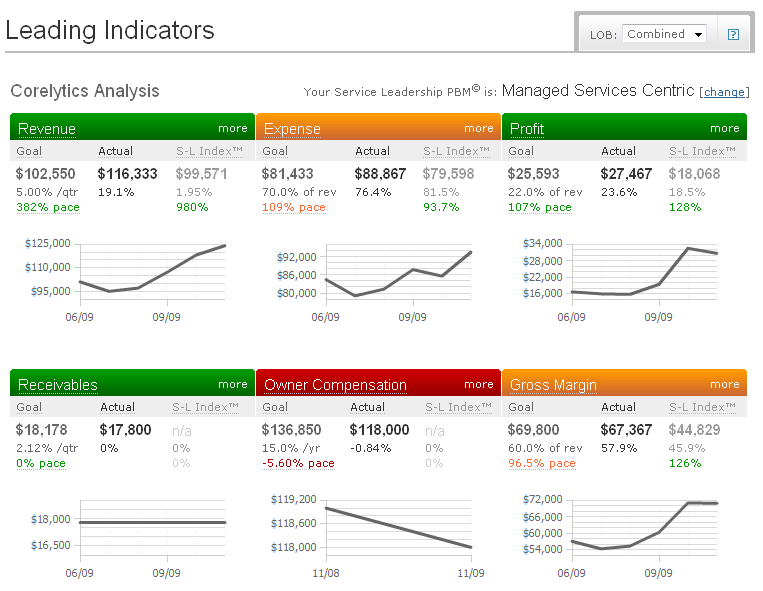This screenshot has height=591, width=763.
Task: Click more on the Receivables panel
Action: (x=232, y=384)
